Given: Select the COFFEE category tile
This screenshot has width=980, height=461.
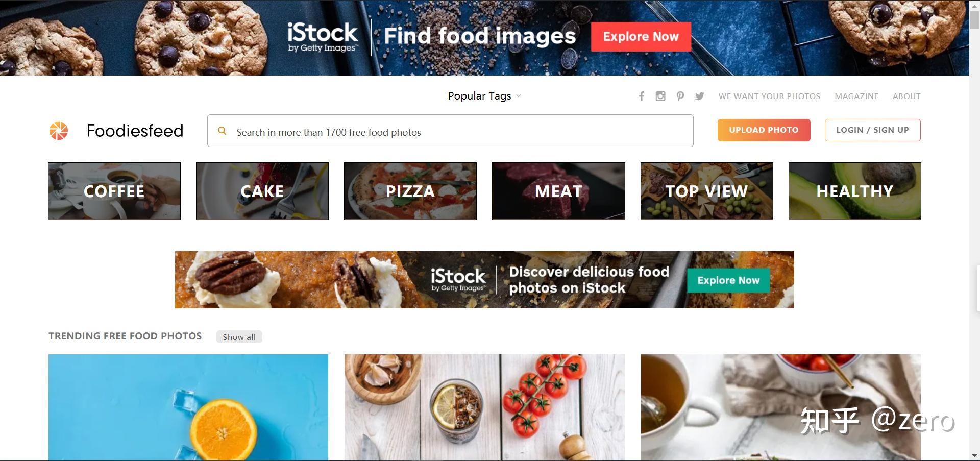Looking at the screenshot, I should click(x=114, y=191).
